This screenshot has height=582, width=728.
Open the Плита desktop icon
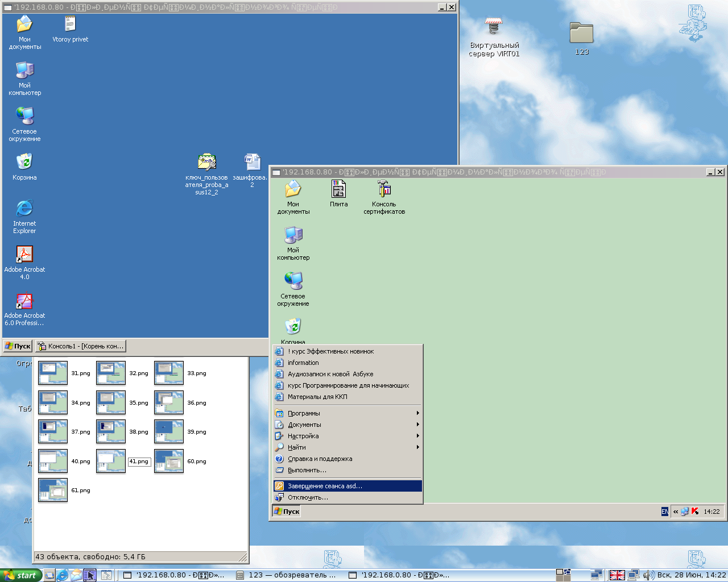click(x=338, y=189)
